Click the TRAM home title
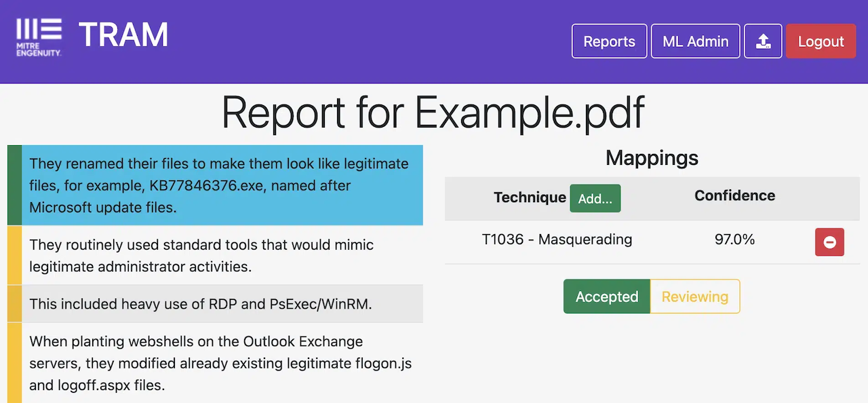The width and height of the screenshot is (868, 403). (123, 35)
